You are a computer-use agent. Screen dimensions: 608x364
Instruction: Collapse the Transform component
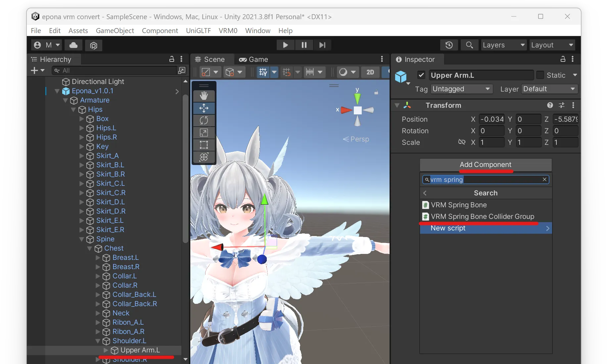tap(397, 105)
